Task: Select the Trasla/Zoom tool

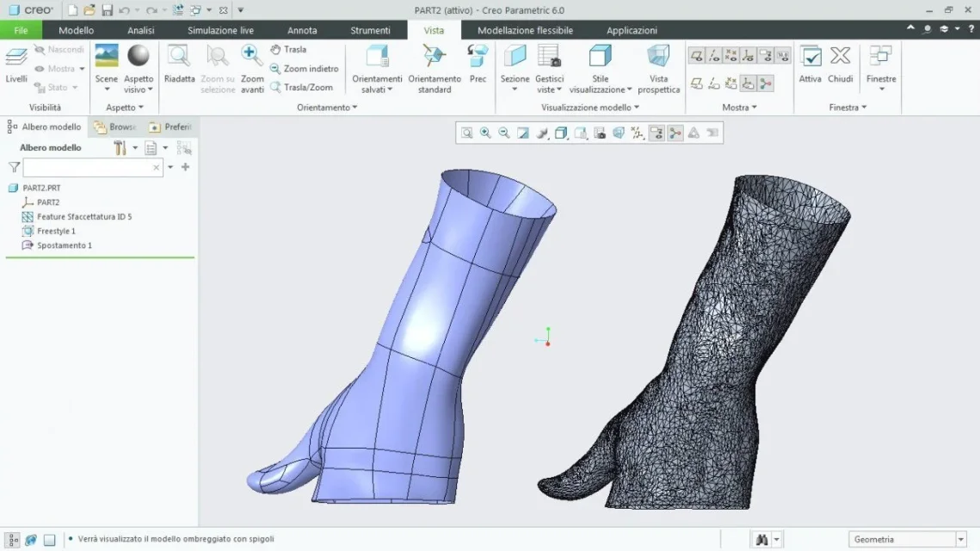Action: tap(301, 88)
